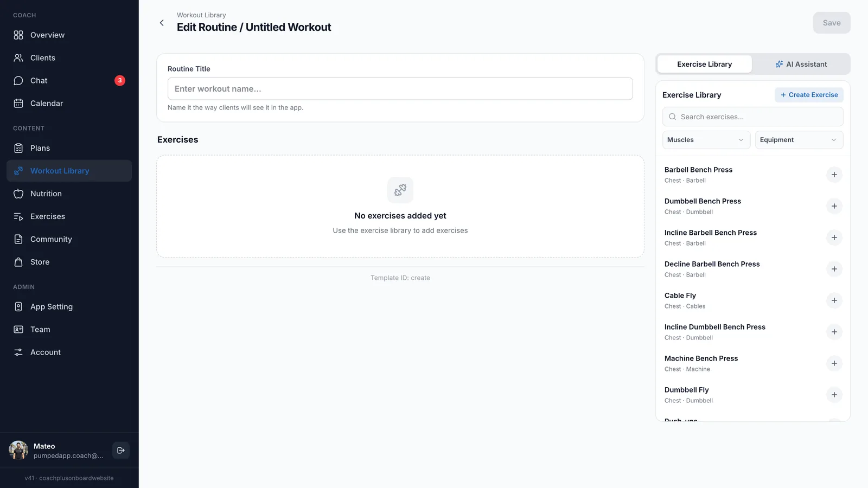Switch to the Exercise Library tab
The height and width of the screenshot is (488, 868).
pos(704,64)
